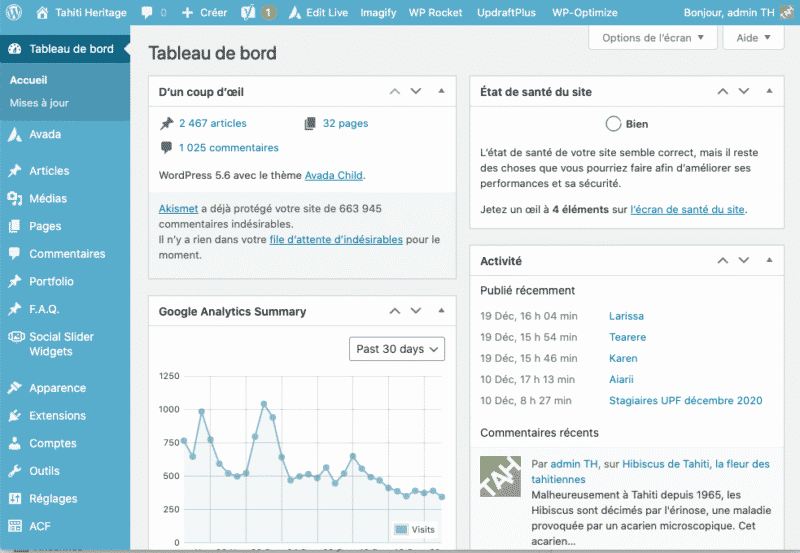This screenshot has height=553, width=800.
Task: Click the TAH comment author avatar thumbnail
Action: pos(501,476)
